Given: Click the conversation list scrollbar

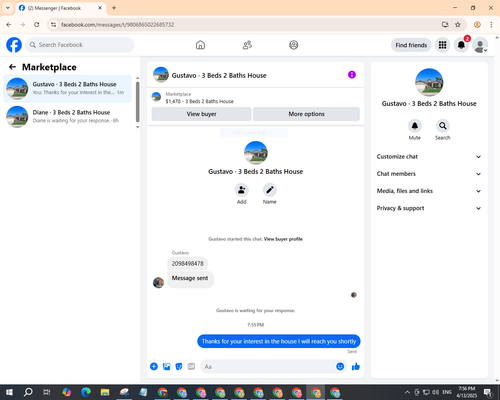Looking at the screenshot, I should (137, 102).
